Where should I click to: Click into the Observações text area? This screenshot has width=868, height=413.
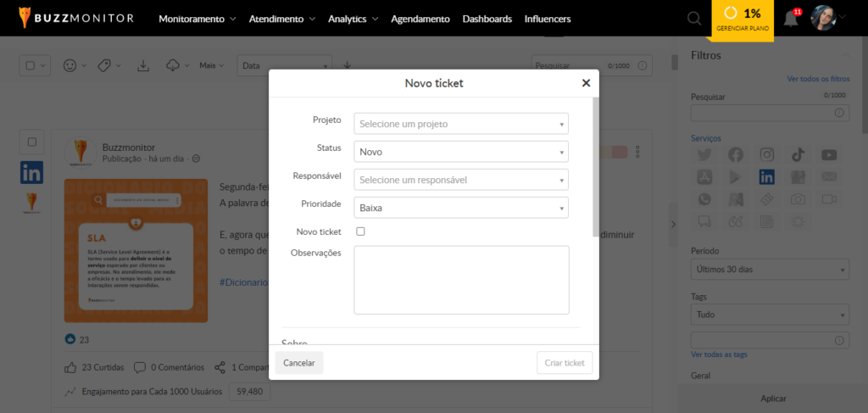(x=461, y=280)
